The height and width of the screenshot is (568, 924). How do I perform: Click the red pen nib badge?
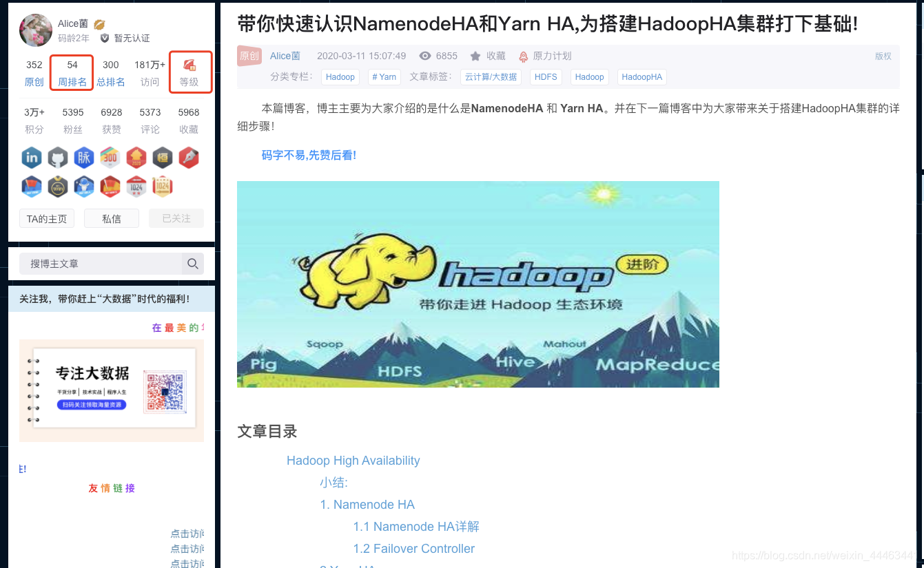point(189,158)
